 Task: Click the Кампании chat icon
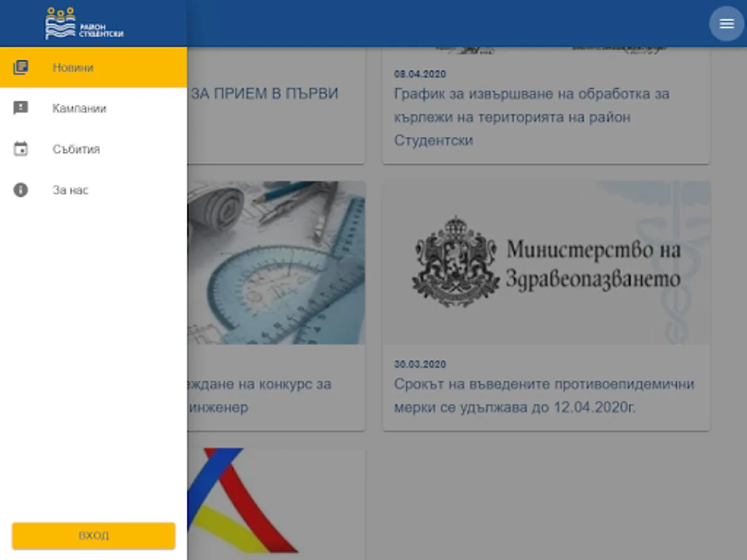pos(21,108)
